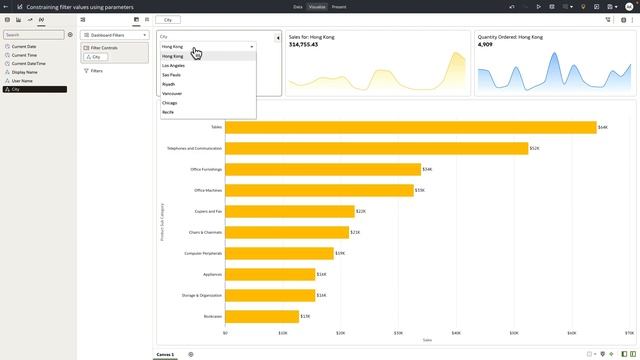Toggle left panel visibility icon at bottom right
The image size is (640, 360).
tap(624, 354)
